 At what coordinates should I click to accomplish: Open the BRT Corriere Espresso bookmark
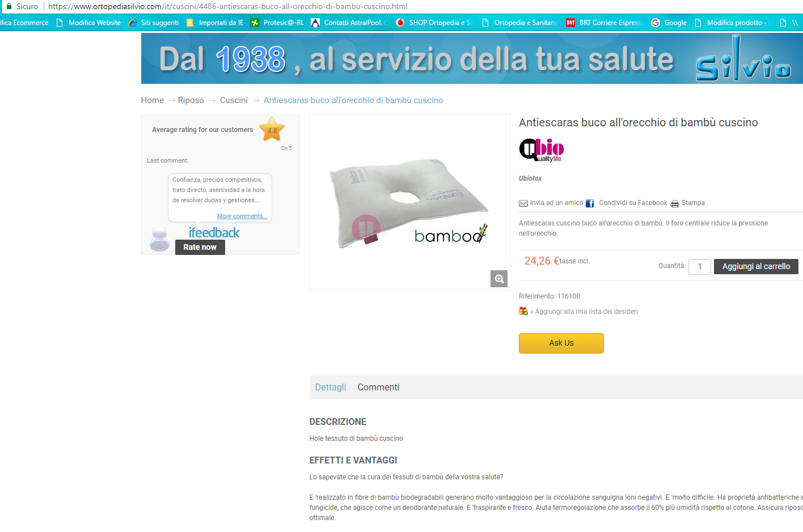click(x=603, y=23)
